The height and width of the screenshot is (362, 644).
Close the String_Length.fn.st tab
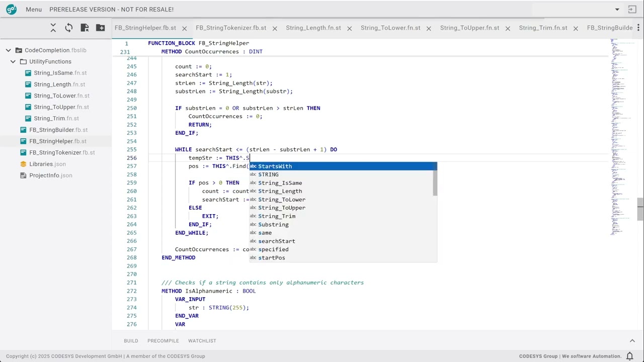tap(349, 28)
